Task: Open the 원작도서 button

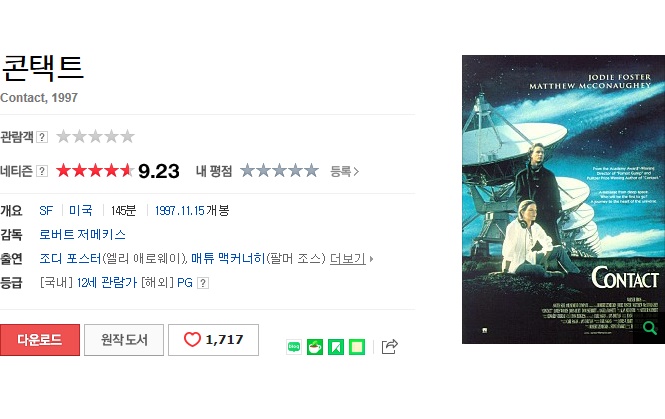Action: (x=124, y=340)
